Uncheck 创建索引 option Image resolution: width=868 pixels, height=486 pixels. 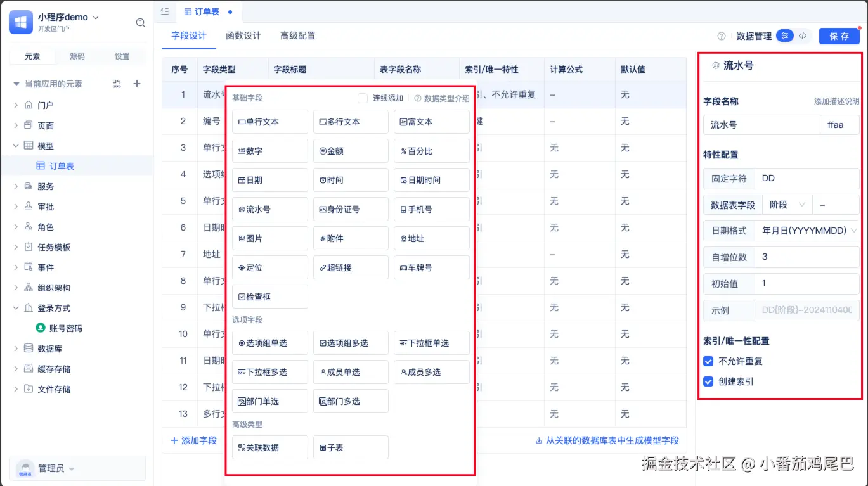(x=709, y=381)
